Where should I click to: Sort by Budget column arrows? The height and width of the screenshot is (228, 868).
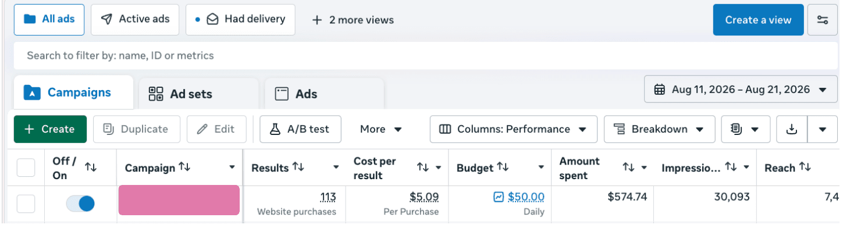(x=503, y=168)
